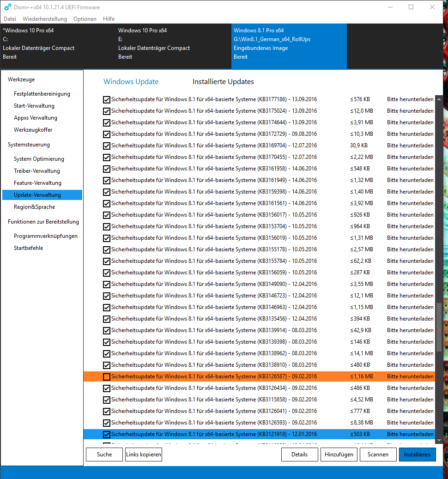Select the update row text for KB3161561
This screenshot has width=448, height=479.
[214, 203]
